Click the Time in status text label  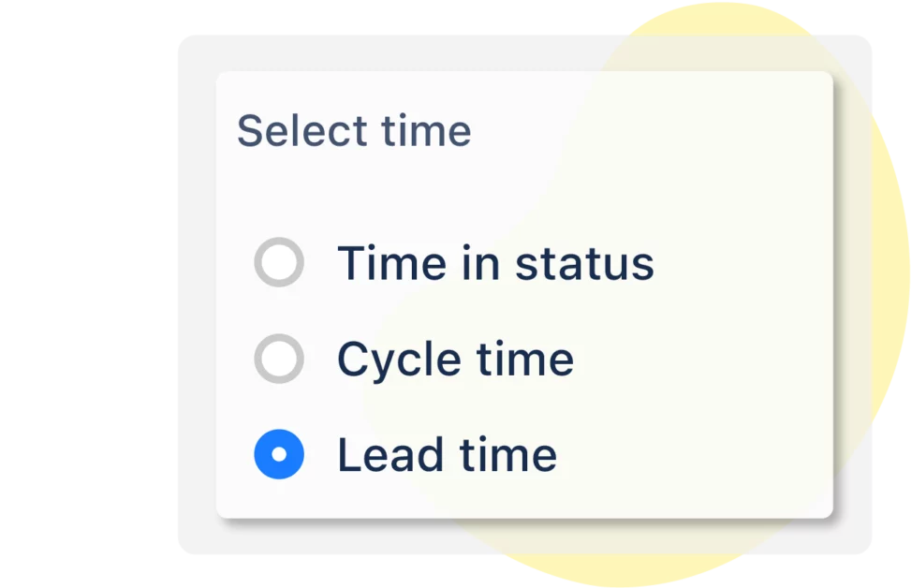(x=496, y=263)
